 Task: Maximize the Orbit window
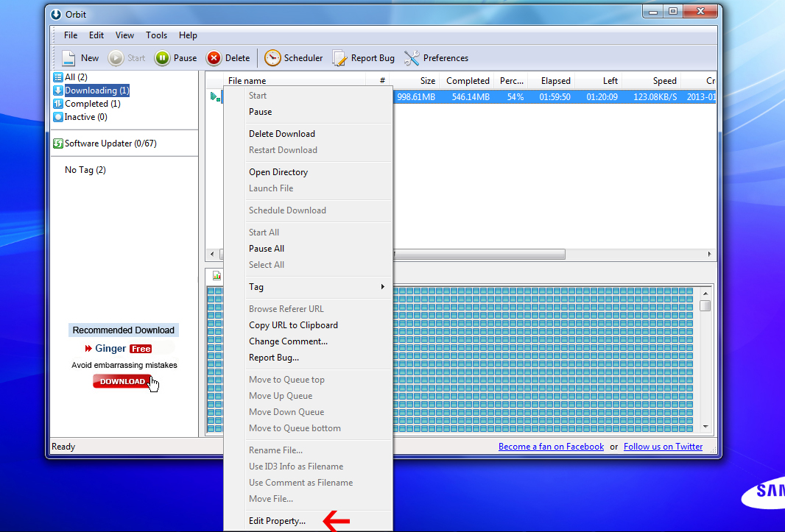point(673,12)
